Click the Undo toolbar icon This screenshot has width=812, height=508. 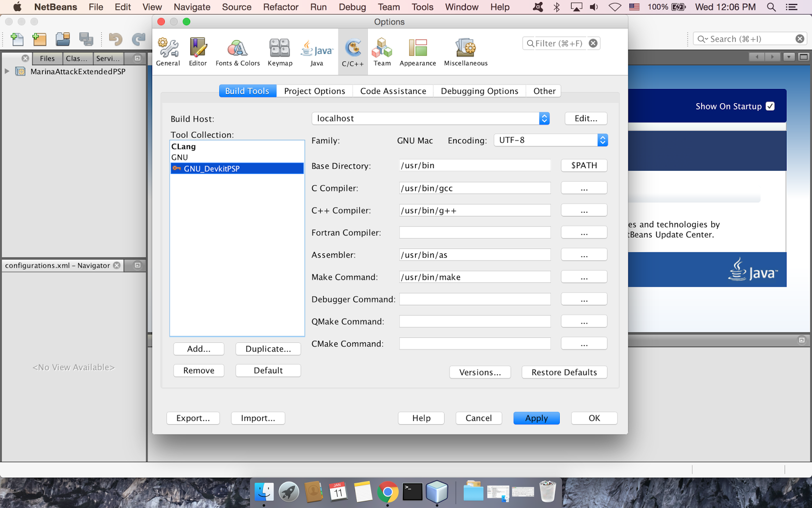pos(116,39)
